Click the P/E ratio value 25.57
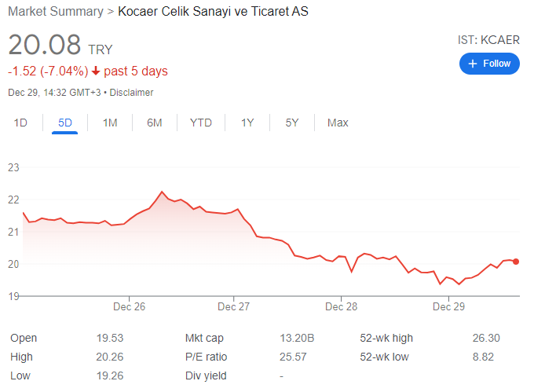Image resolution: width=534 pixels, height=392 pixels. click(293, 357)
